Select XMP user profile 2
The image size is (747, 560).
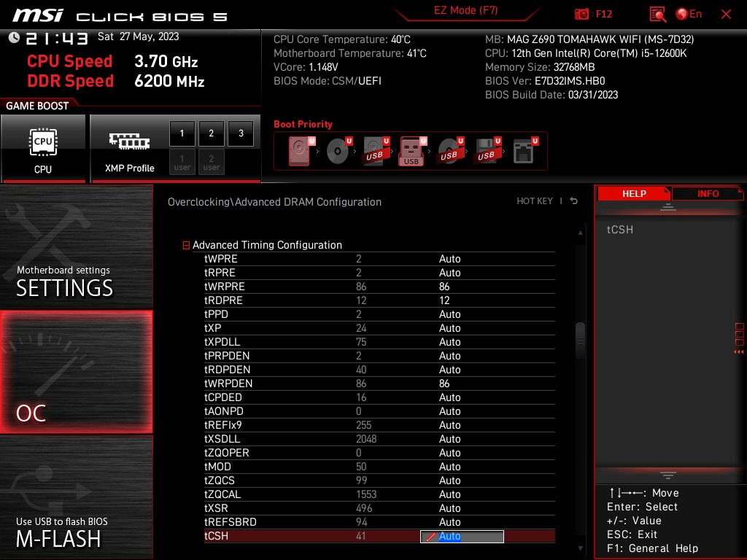click(211, 162)
